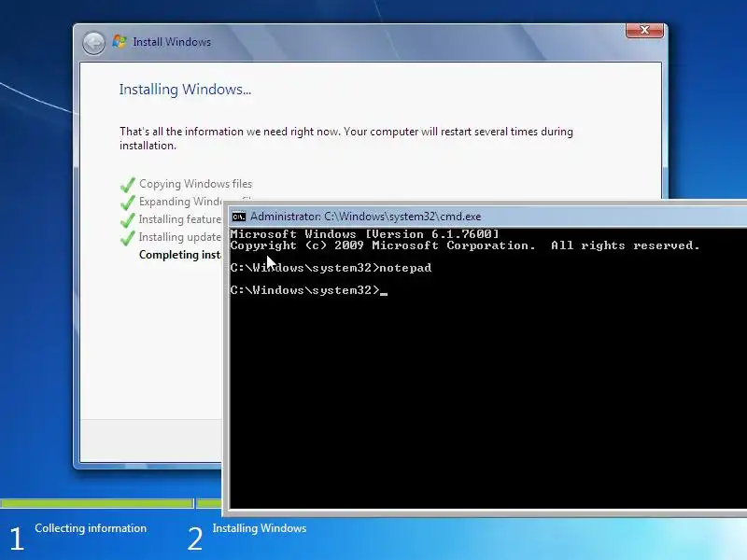Click the checkmark beside Expanding Windows files
747x560 pixels.
(x=128, y=202)
